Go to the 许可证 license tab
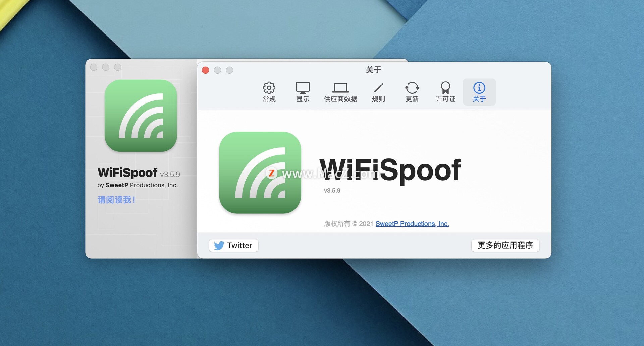This screenshot has height=346, width=644. (x=445, y=92)
